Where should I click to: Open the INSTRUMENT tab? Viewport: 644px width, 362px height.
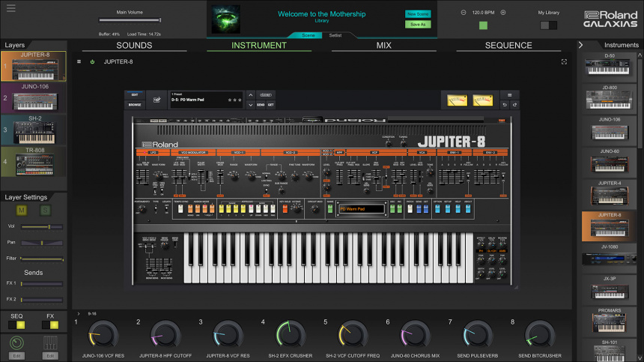tap(259, 45)
